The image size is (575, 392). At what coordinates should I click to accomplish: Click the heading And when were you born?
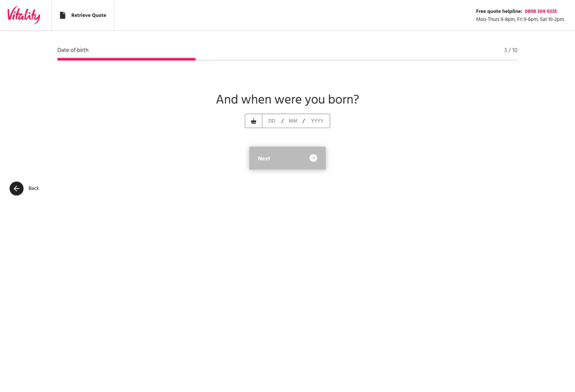click(287, 99)
